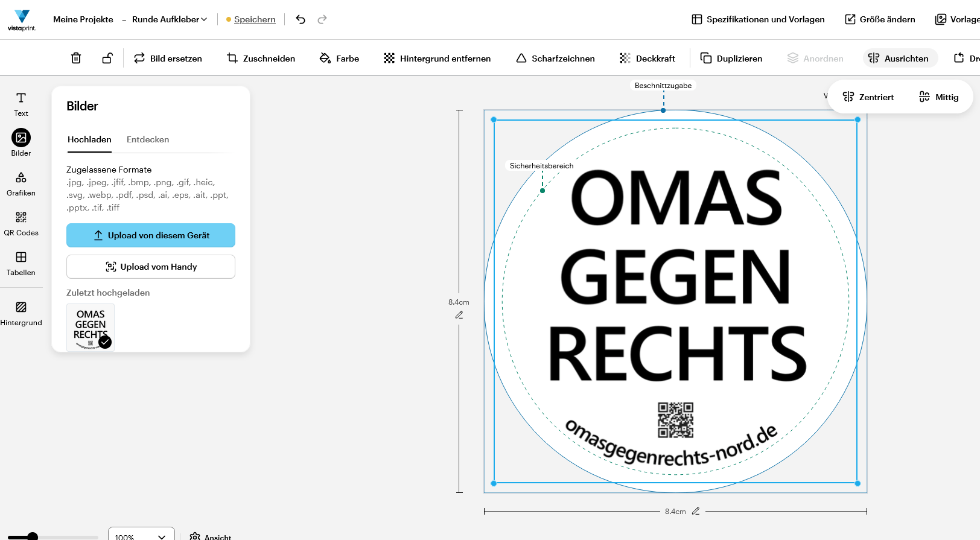Image resolution: width=980 pixels, height=540 pixels.
Task: Click the Zuletzt hochgeladen heading
Action: 108,293
